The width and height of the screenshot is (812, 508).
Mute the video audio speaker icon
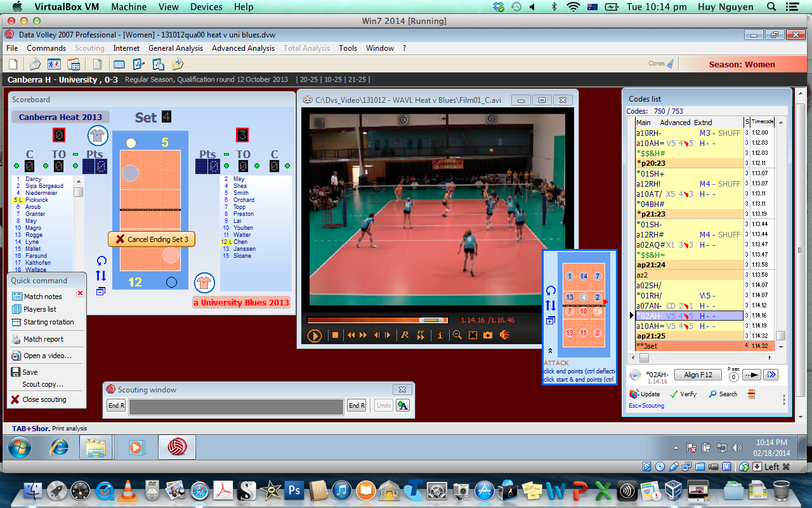click(504, 335)
